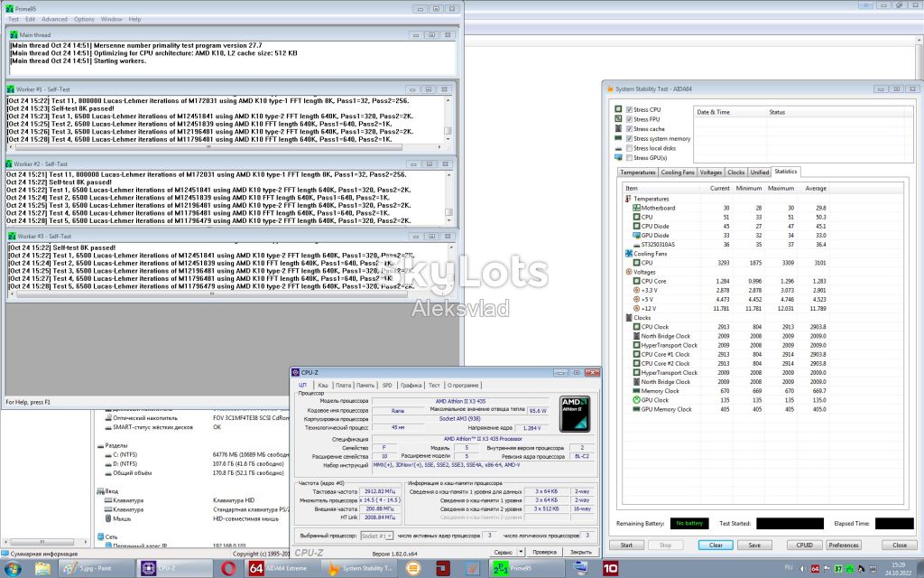Enable the Stress local disks checkbox
The image size is (924, 578).
629,148
